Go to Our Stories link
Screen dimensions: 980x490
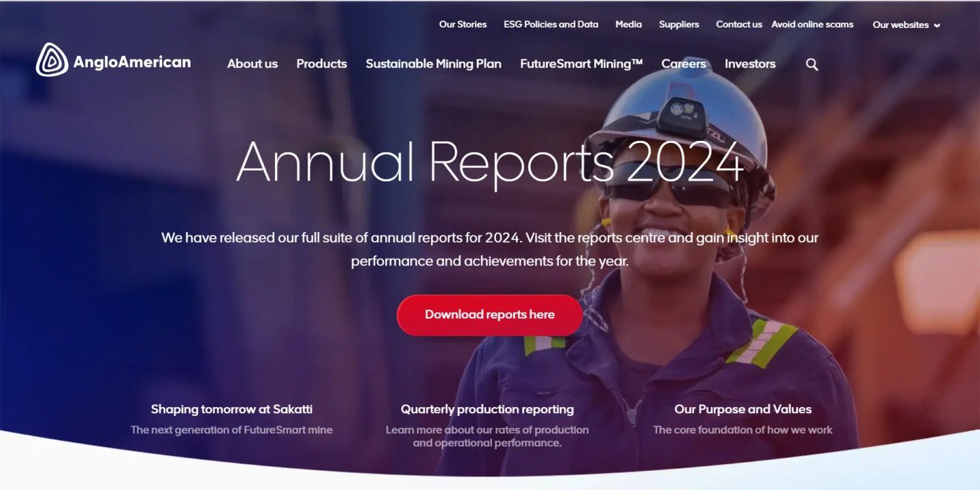coord(463,24)
